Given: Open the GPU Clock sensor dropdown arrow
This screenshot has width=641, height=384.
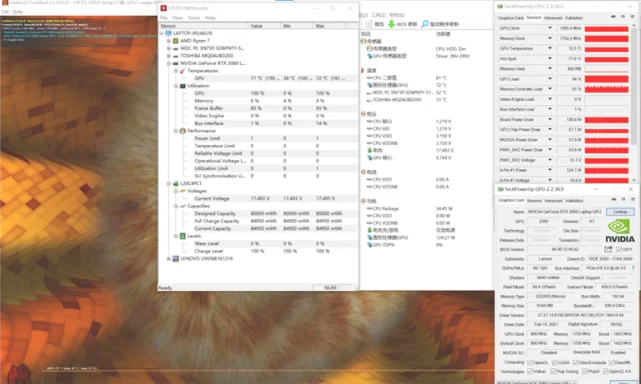Looking at the screenshot, I should click(x=550, y=28).
